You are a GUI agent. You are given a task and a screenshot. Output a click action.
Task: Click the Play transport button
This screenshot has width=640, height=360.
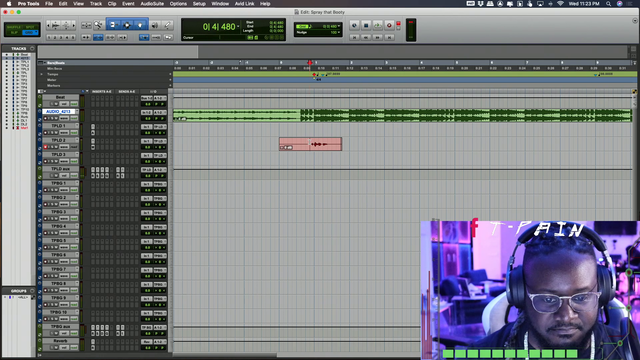(x=378, y=25)
